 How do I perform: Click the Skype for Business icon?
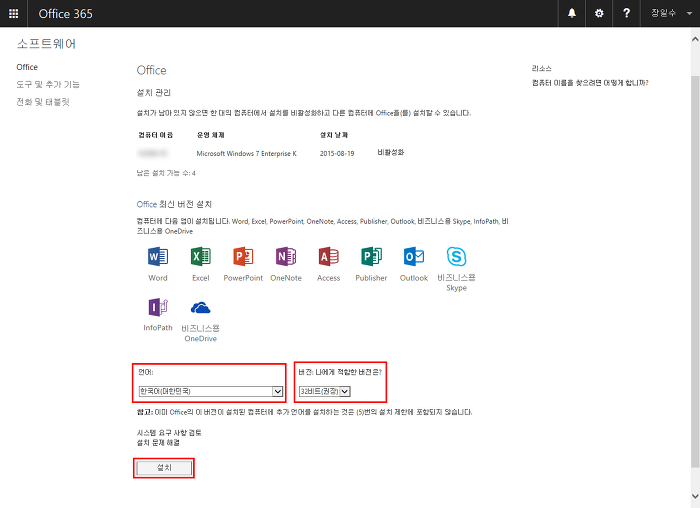pos(456,256)
